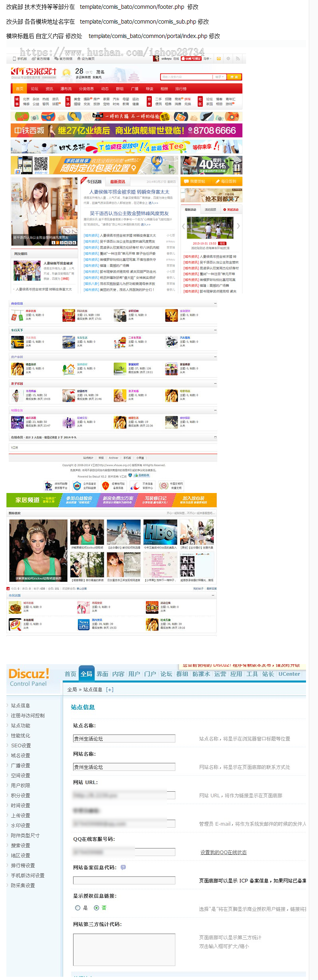Open 官方微博 in the top bar
Screen dimensions: 318x980
tap(41, 59)
